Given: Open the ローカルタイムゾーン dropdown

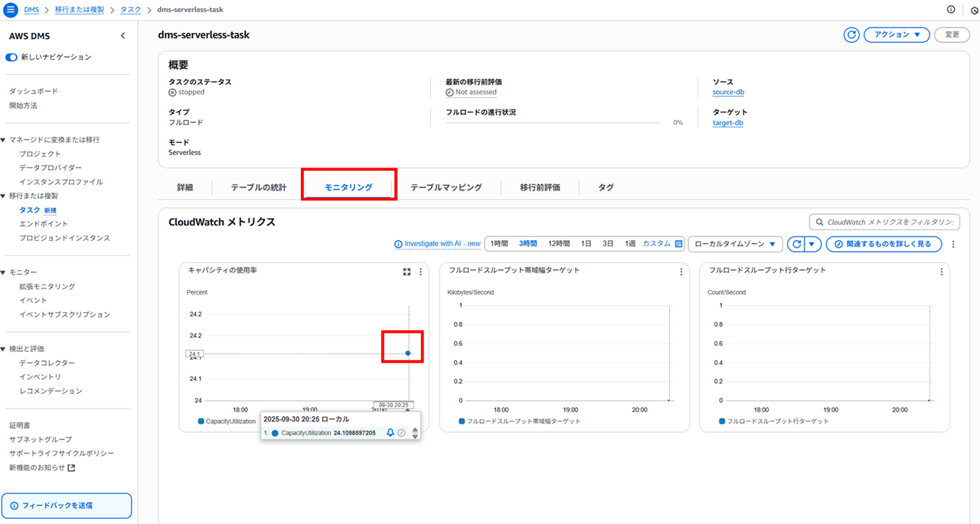Looking at the screenshot, I should click(x=735, y=244).
